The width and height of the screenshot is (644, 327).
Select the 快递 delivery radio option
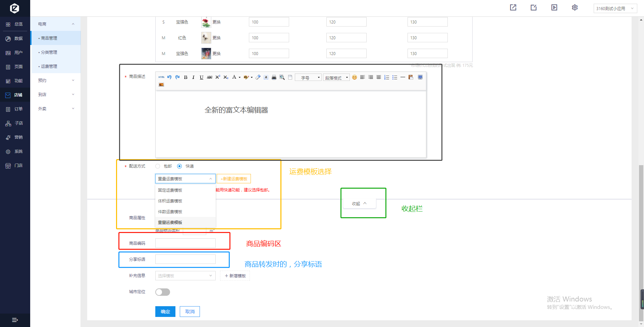pyautogui.click(x=179, y=166)
